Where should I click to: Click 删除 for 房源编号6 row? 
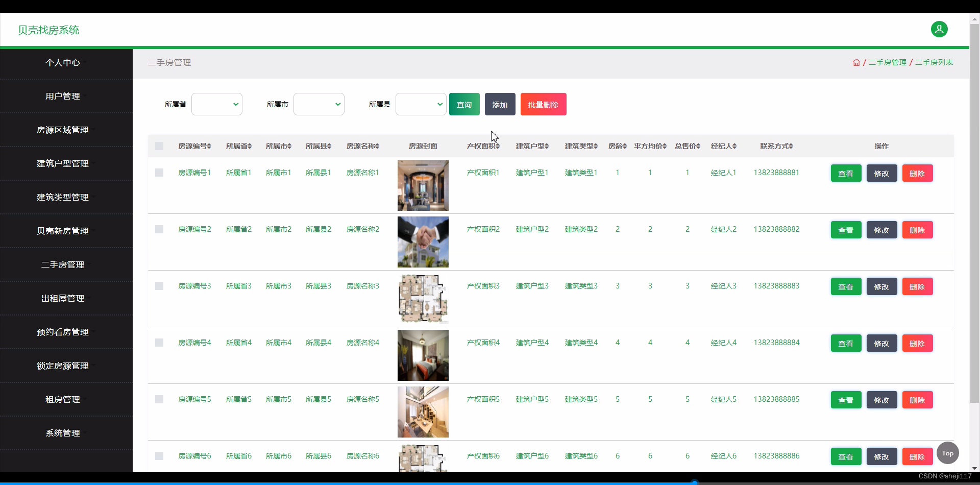pyautogui.click(x=918, y=456)
